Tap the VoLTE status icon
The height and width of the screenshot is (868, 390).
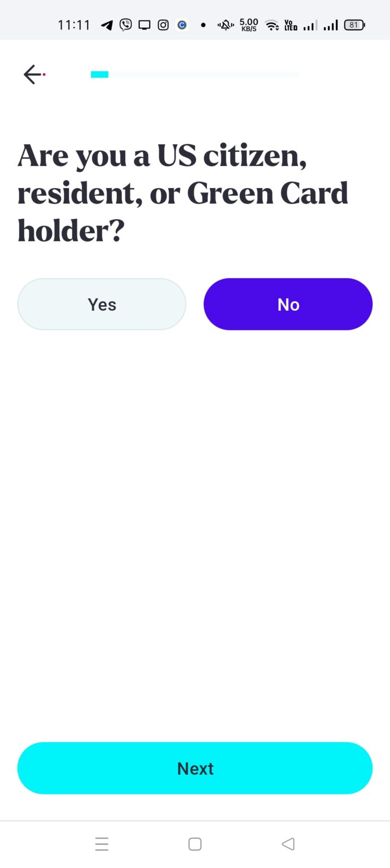(291, 25)
